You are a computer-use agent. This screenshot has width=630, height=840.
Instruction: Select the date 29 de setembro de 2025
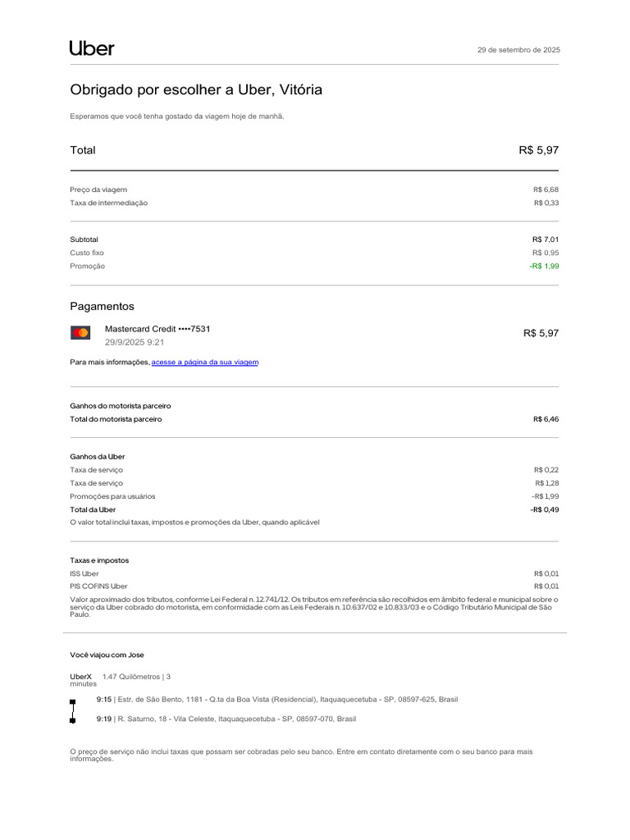click(518, 50)
